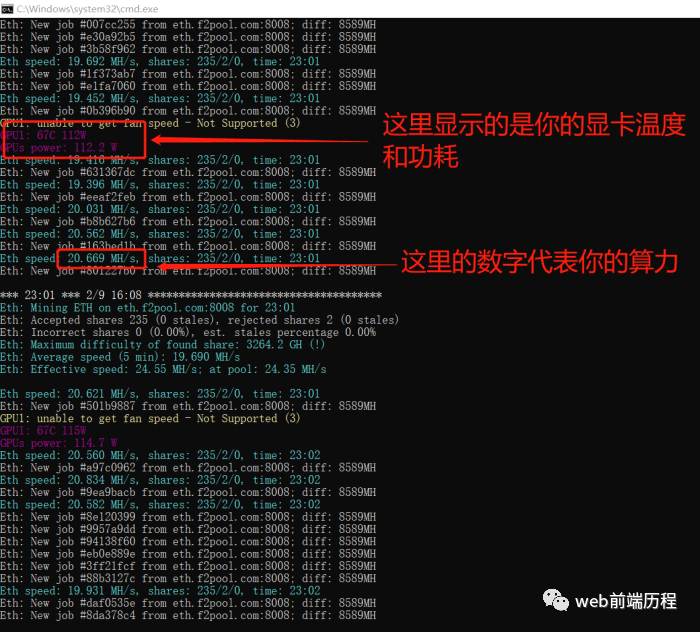Screen dimensions: 700x632
Task: Click the Accepted shares 235 line
Action: click(x=198, y=320)
